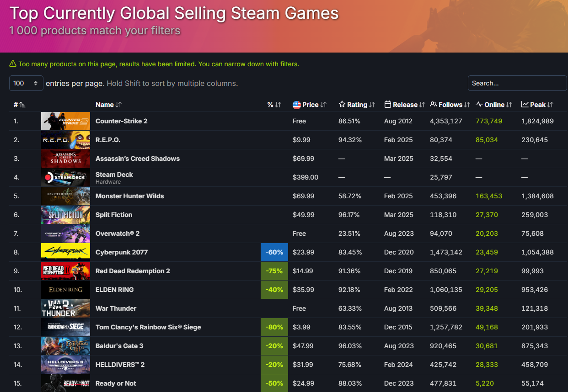Open Overwatch 2 game thumbnail
The width and height of the screenshot is (568, 392).
(65, 233)
